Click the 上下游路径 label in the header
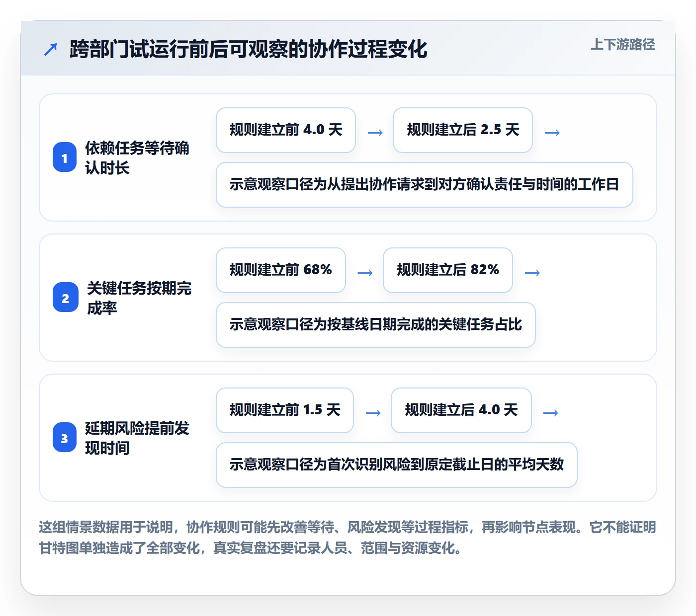 click(x=623, y=45)
